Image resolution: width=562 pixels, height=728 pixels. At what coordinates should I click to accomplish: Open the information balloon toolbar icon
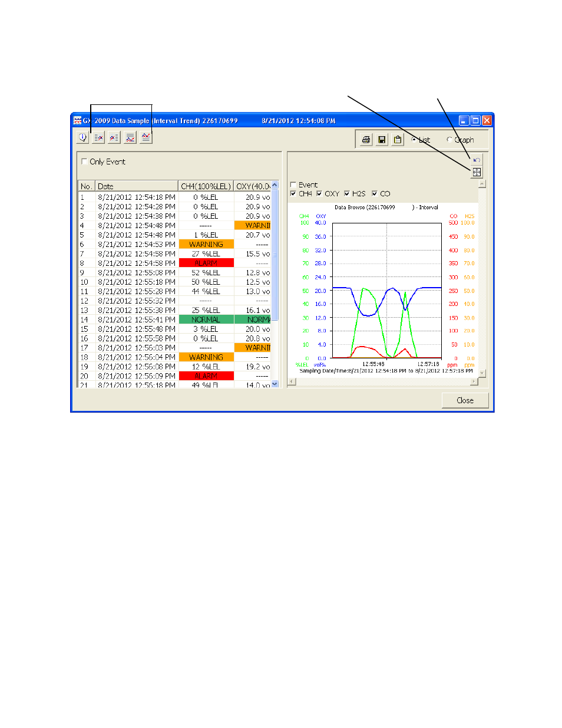tap(83, 137)
